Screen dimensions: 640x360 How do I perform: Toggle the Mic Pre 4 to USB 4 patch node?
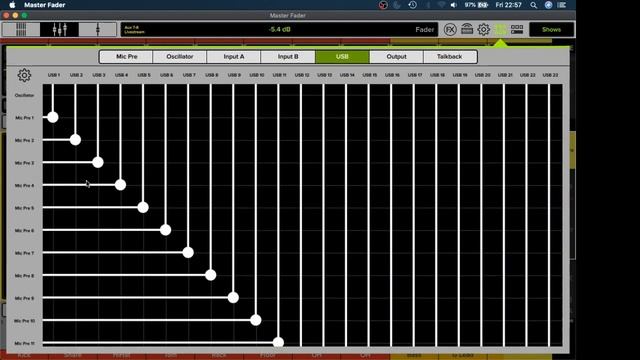(120, 185)
